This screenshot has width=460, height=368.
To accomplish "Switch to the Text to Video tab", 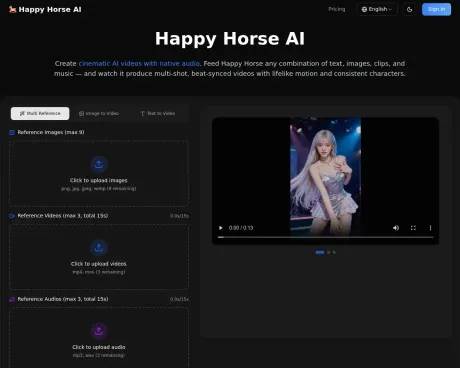I will tap(157, 113).
